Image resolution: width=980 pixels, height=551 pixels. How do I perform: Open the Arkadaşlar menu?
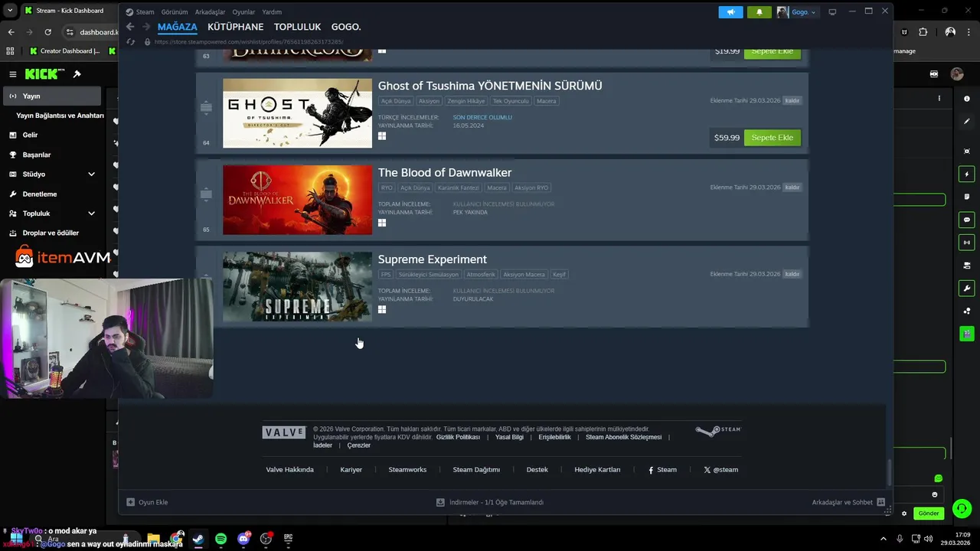tap(211, 12)
